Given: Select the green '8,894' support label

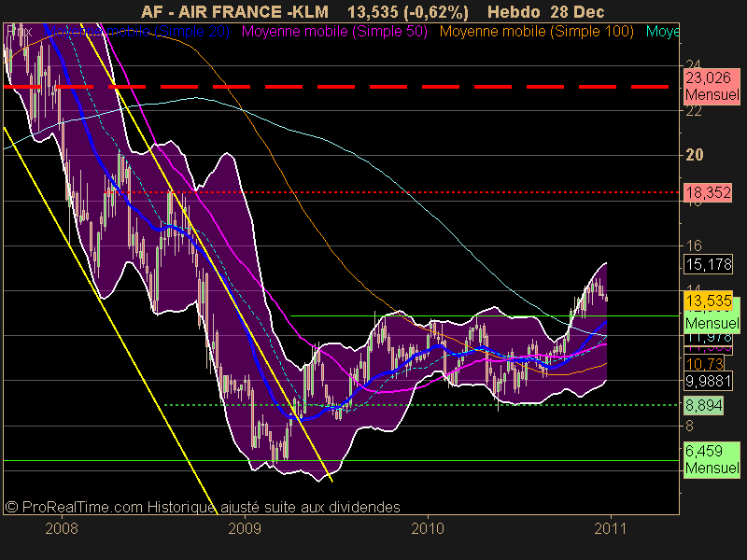Looking at the screenshot, I should point(704,406).
